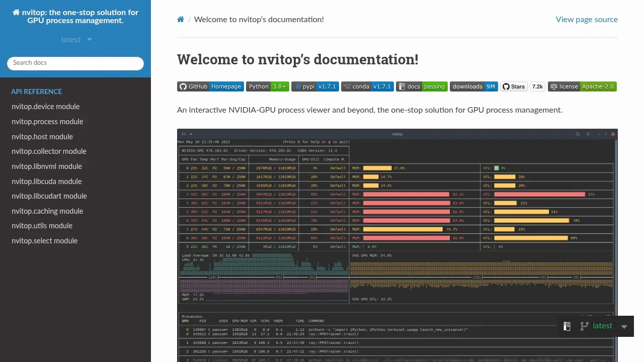Click the 7.2k star count badge

tap(538, 86)
